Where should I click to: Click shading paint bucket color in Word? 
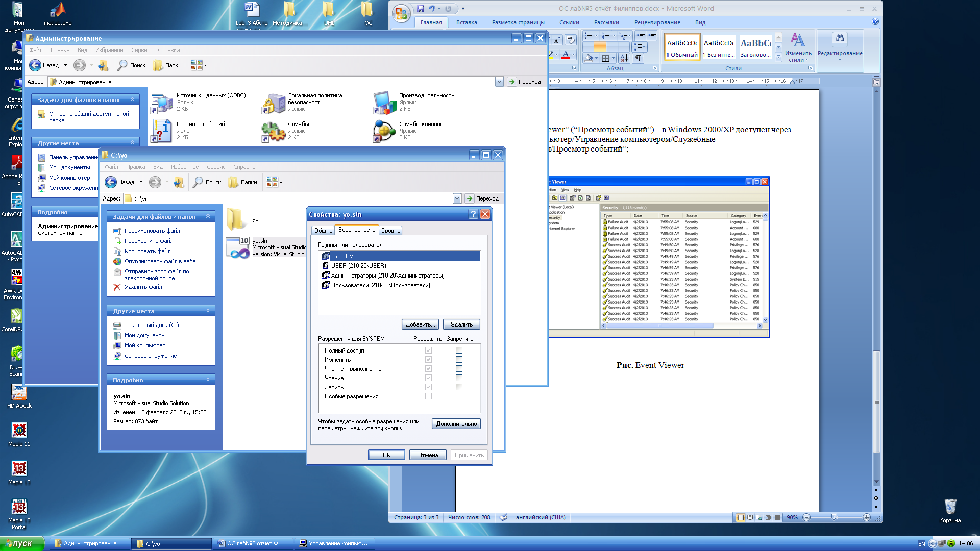coord(589,58)
